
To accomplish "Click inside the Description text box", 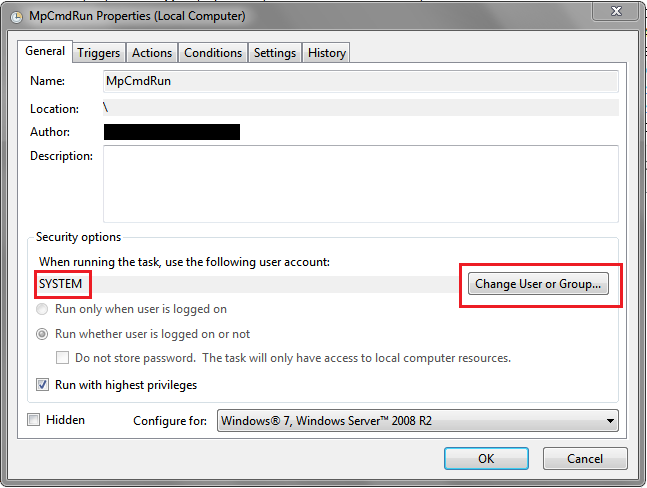I will click(361, 184).
